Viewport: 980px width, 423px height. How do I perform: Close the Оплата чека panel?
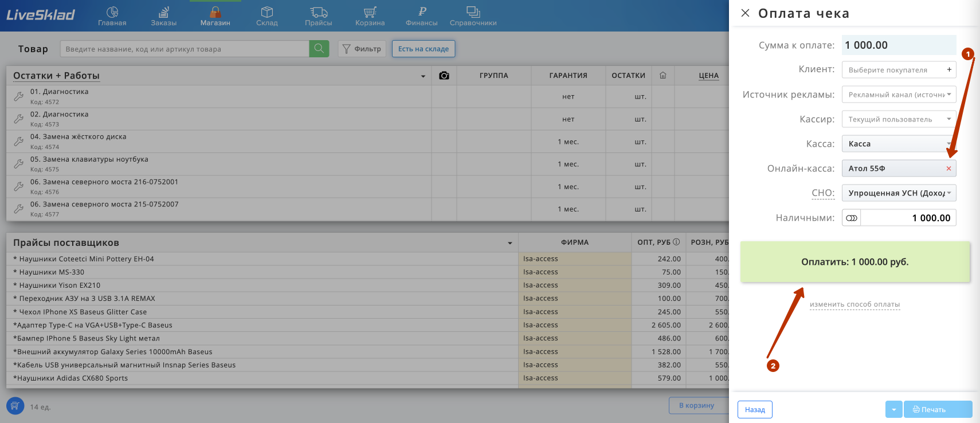coord(745,13)
